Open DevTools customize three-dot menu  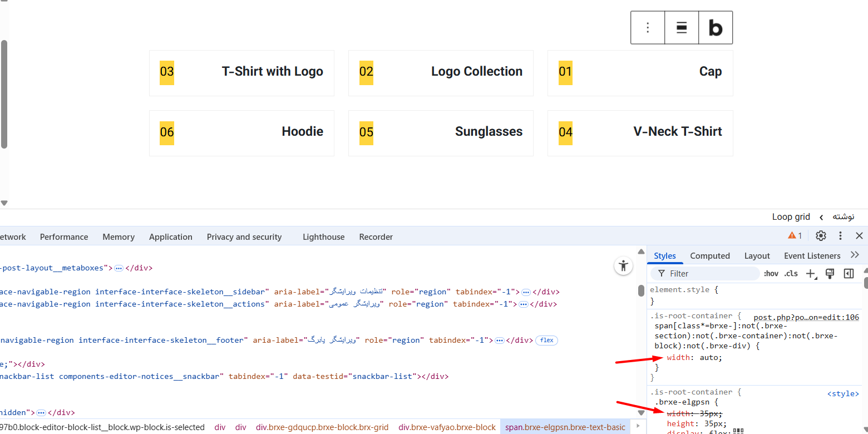coord(840,236)
